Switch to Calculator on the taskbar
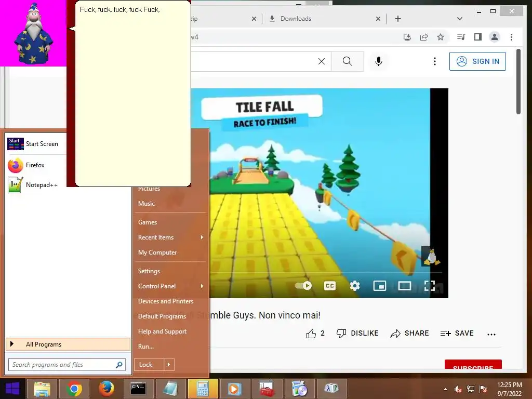The width and height of the screenshot is (532, 399). click(x=203, y=389)
